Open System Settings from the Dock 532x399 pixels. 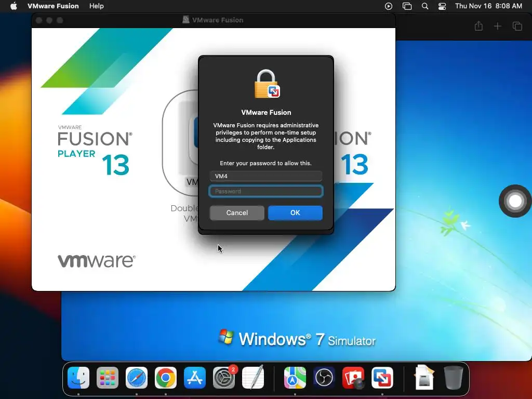click(x=224, y=377)
